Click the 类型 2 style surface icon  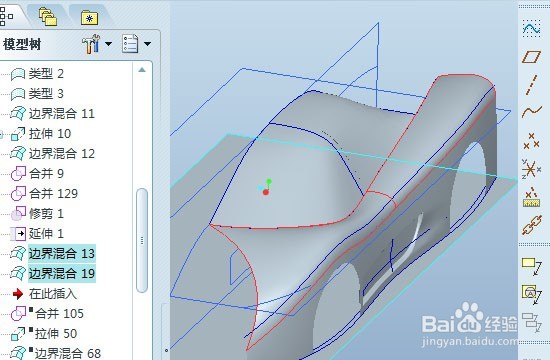18,74
